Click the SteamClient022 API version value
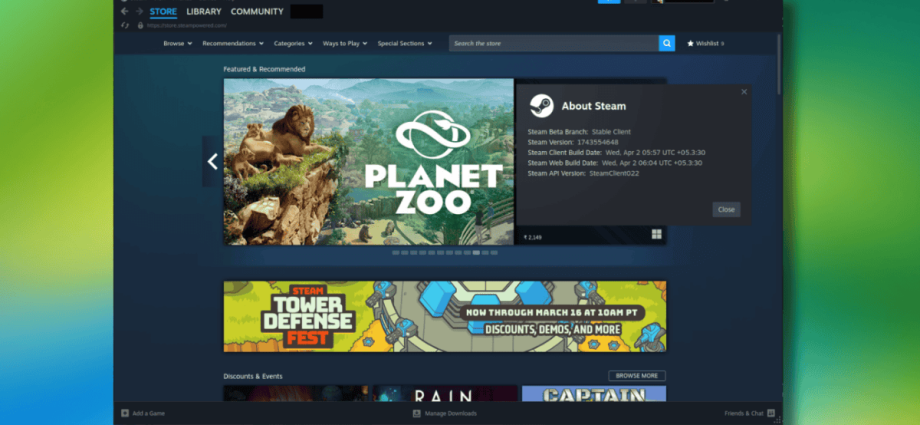The width and height of the screenshot is (920, 425). pos(614,174)
